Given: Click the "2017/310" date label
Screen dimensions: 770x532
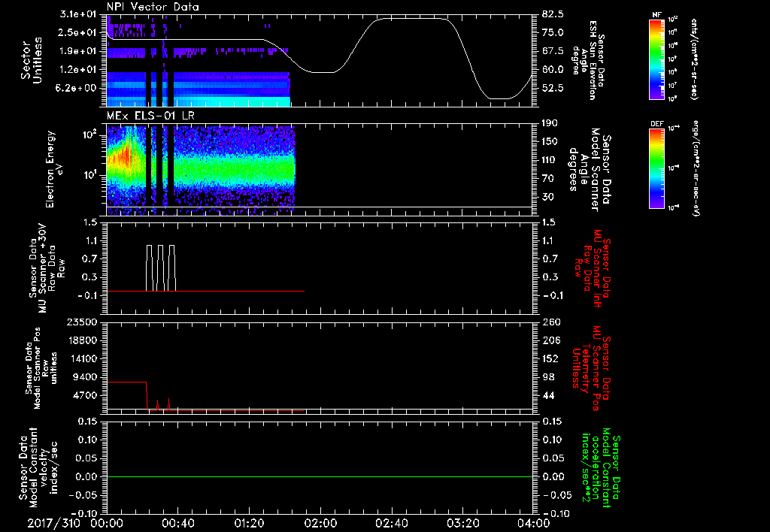Looking at the screenshot, I should click(53, 523).
